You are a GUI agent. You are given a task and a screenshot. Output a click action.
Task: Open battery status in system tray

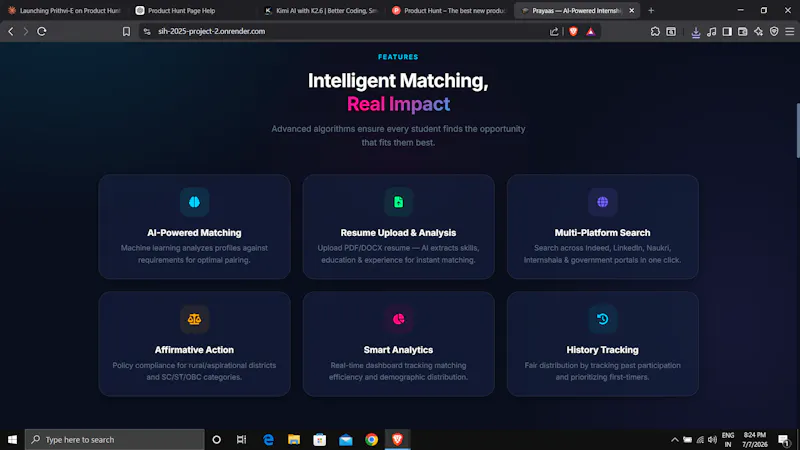point(688,439)
